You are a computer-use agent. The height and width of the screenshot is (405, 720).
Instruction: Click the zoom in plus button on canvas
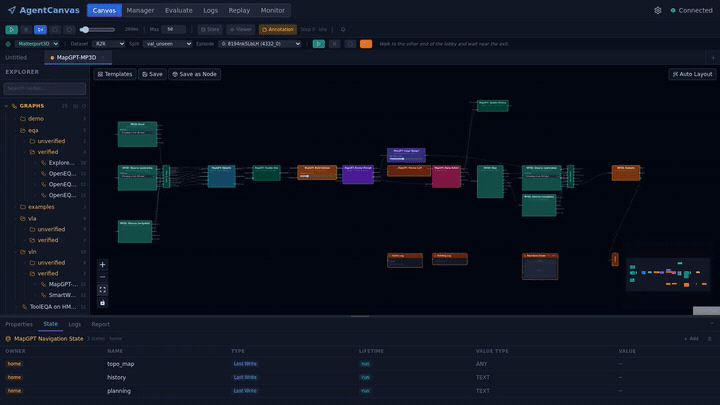coord(102,264)
